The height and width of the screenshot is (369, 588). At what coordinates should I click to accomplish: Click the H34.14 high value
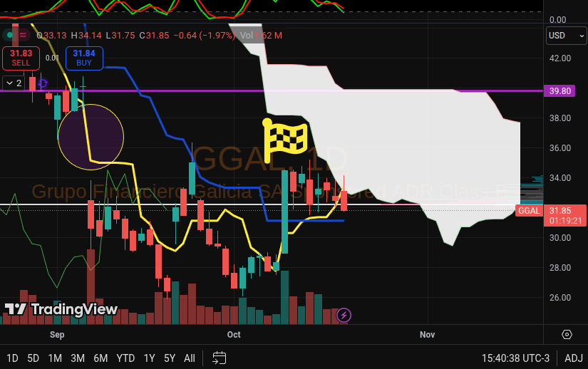[x=86, y=35]
